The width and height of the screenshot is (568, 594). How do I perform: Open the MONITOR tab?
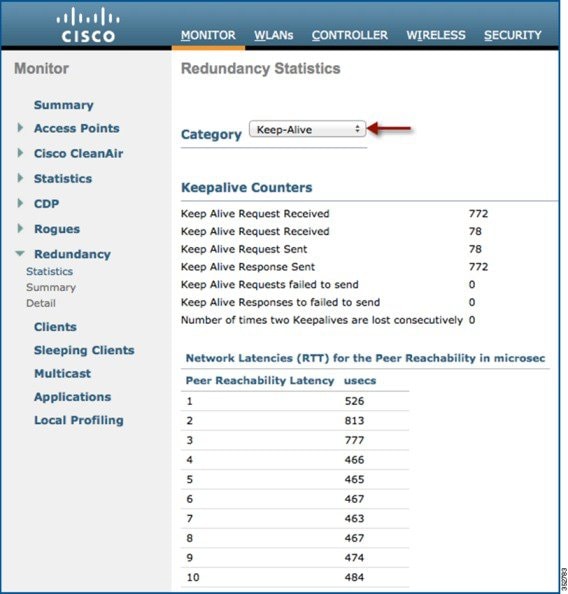click(208, 35)
